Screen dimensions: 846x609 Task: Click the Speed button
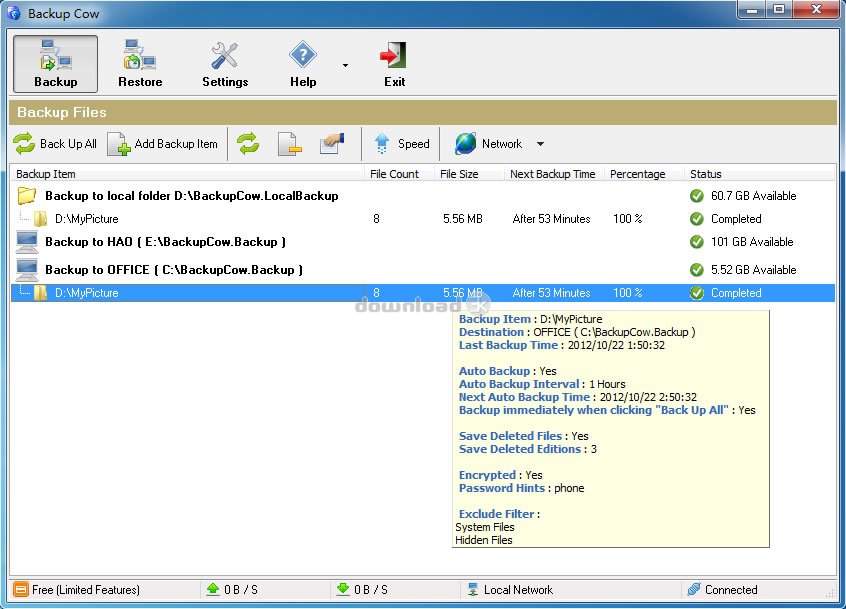pyautogui.click(x=402, y=144)
